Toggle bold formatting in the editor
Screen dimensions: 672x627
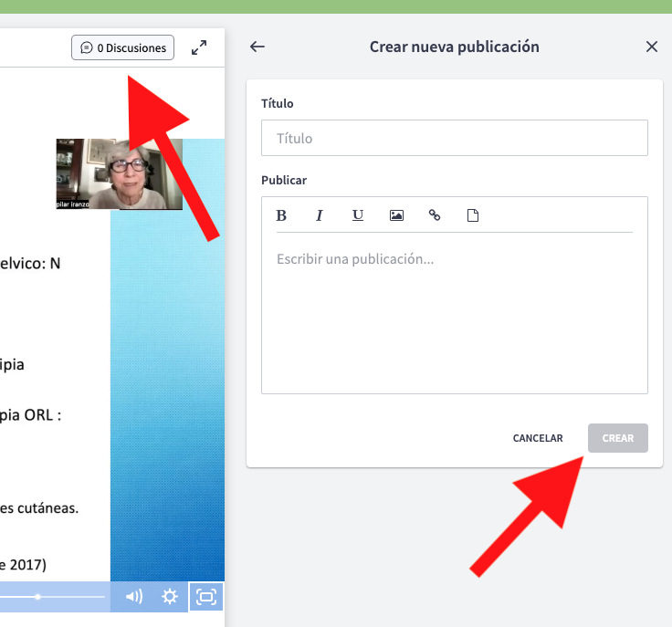click(x=281, y=215)
